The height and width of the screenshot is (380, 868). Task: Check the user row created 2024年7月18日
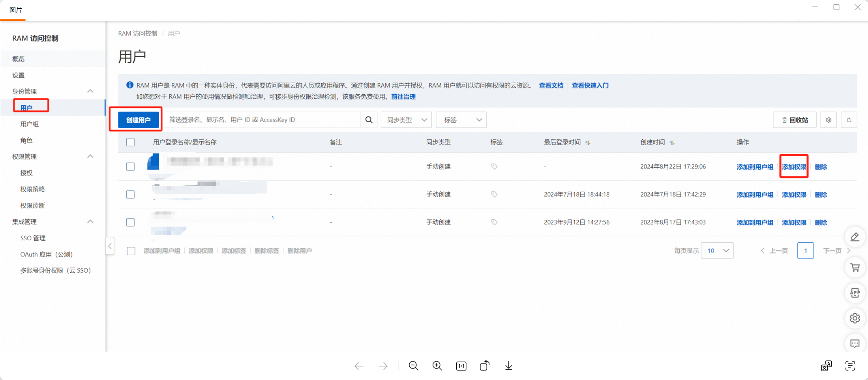pyautogui.click(x=130, y=194)
